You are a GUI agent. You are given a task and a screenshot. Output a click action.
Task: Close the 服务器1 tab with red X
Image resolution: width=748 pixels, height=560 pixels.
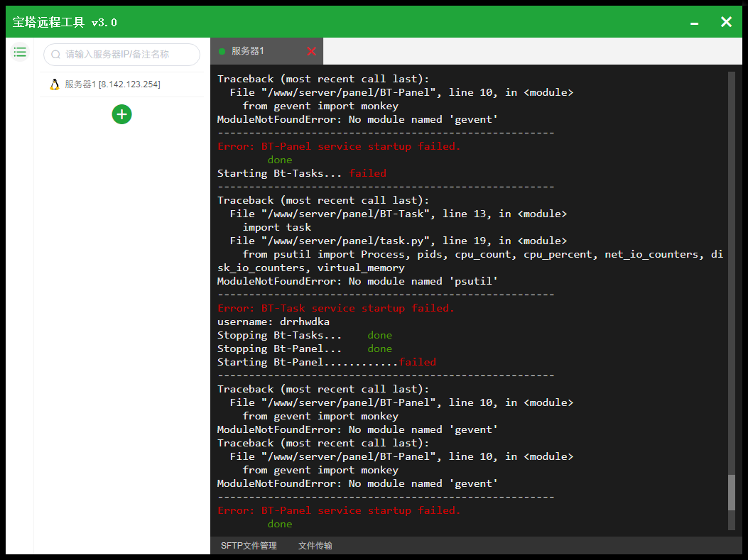tap(312, 51)
